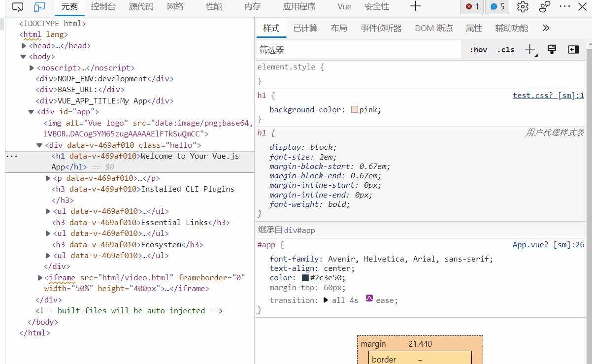Open the 内存 tab
The height and width of the screenshot is (364, 592).
point(252,7)
